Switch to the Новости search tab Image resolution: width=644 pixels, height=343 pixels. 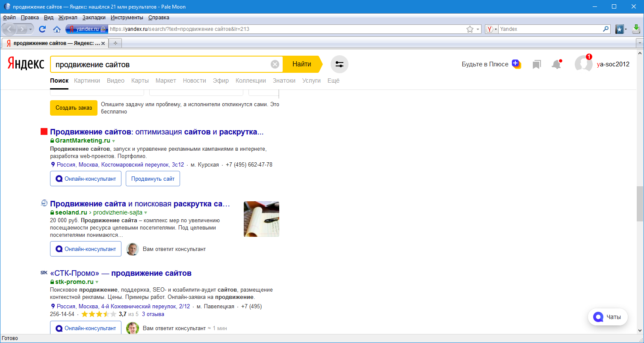tap(195, 81)
